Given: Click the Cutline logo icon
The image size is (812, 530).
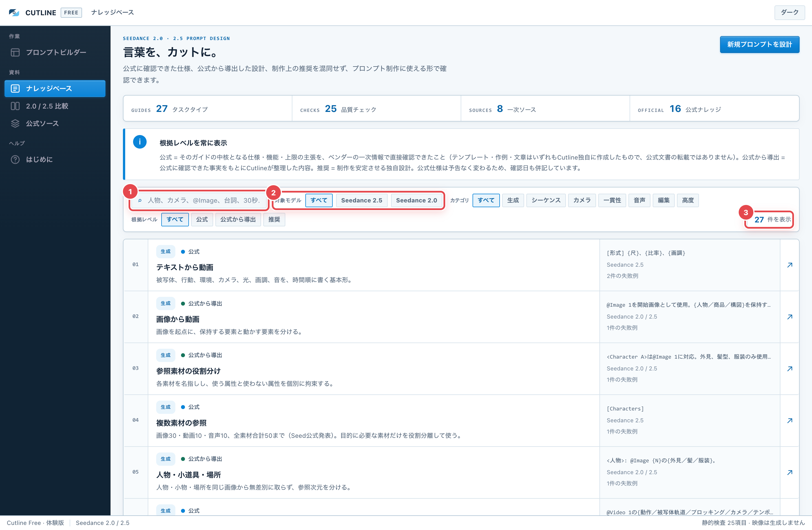Looking at the screenshot, I should (x=14, y=13).
